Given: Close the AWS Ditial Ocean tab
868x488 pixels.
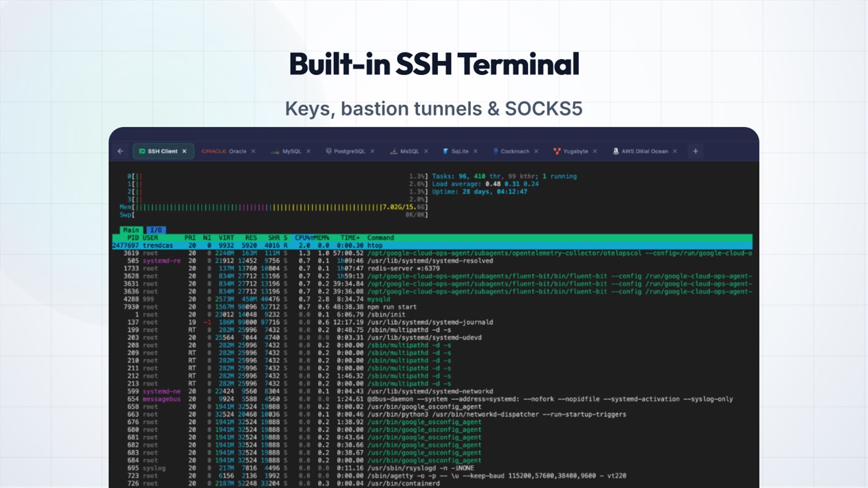Looking at the screenshot, I should pyautogui.click(x=674, y=151).
